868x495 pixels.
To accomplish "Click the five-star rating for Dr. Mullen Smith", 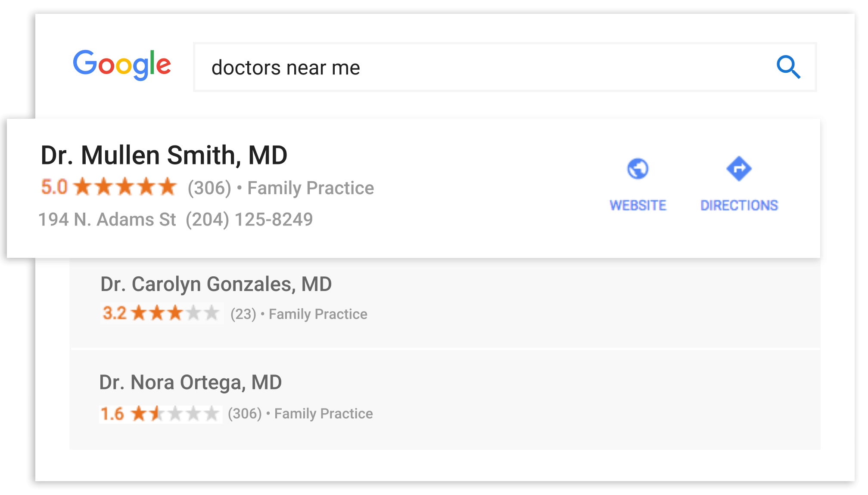I will point(125,187).
